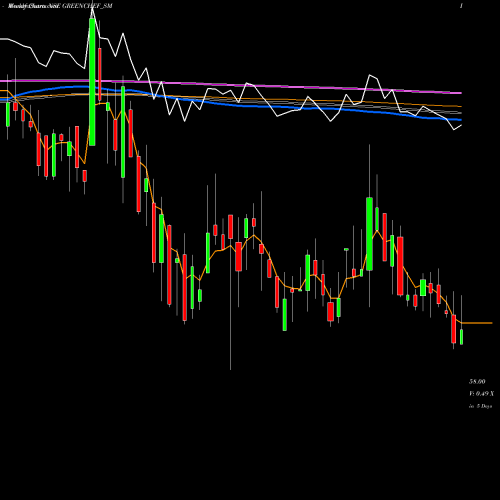500x500 pixels.
Task: Click the flat orange line extension right of the last candle
Action: tap(477, 323)
